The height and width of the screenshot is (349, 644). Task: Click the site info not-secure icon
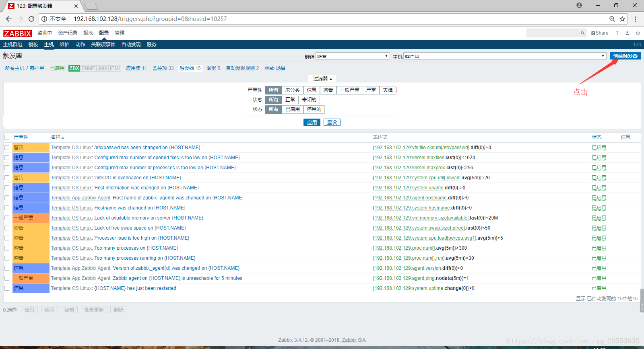coord(44,19)
